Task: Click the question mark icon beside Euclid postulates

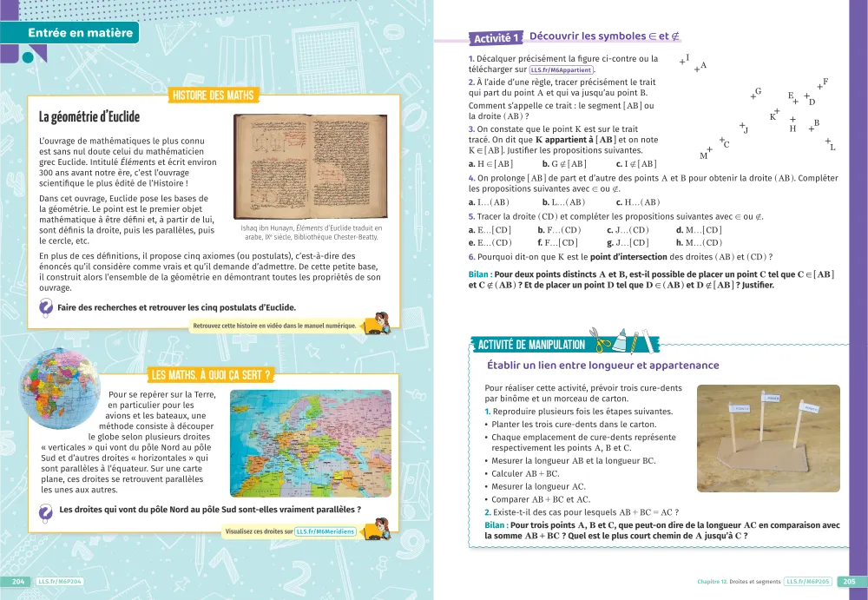Action: (46, 307)
